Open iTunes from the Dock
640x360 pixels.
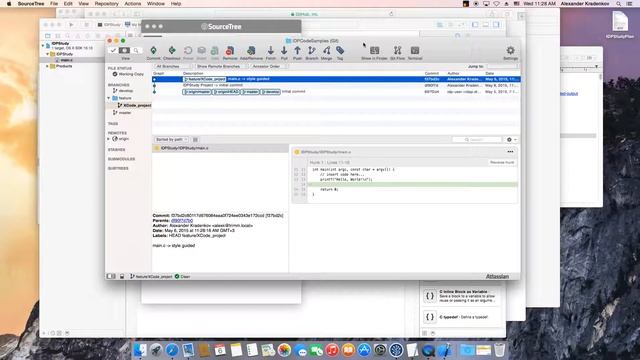coord(332,350)
